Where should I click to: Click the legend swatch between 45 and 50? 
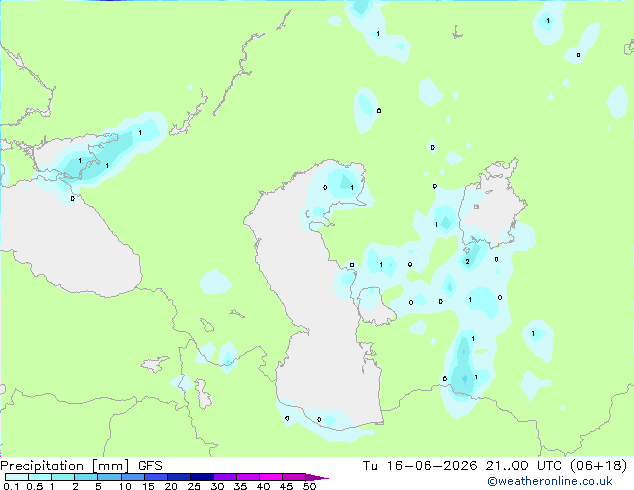[294, 477]
